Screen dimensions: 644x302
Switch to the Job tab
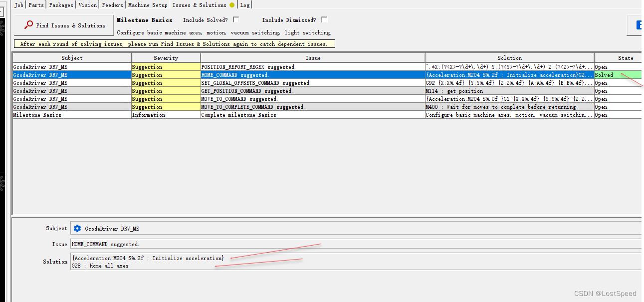coord(18,5)
